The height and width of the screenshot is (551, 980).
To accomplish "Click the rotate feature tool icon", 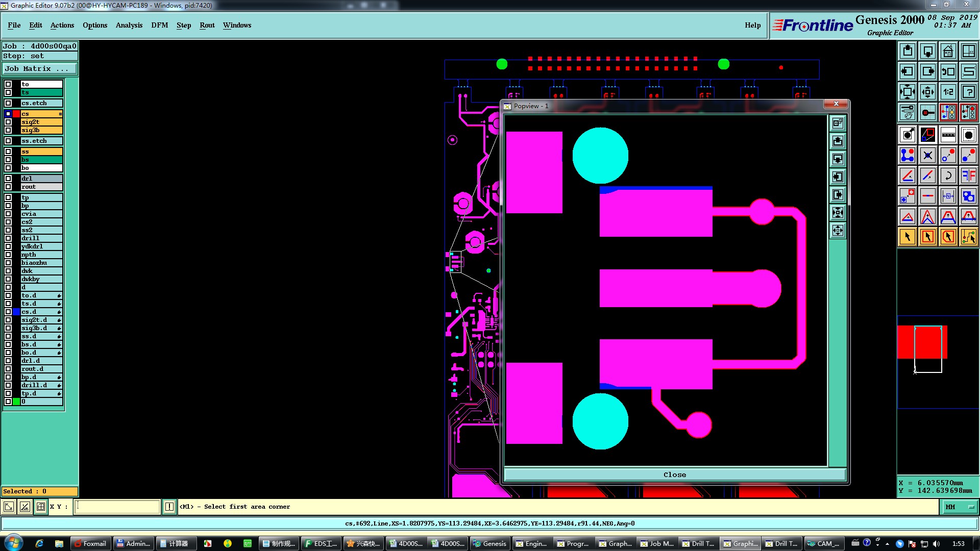I will click(948, 176).
